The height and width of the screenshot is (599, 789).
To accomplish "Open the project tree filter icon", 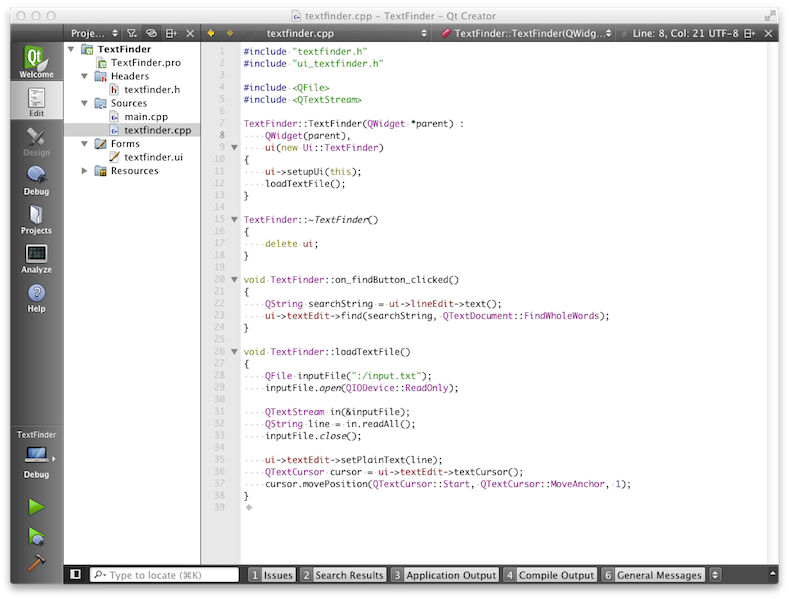I will [132, 33].
